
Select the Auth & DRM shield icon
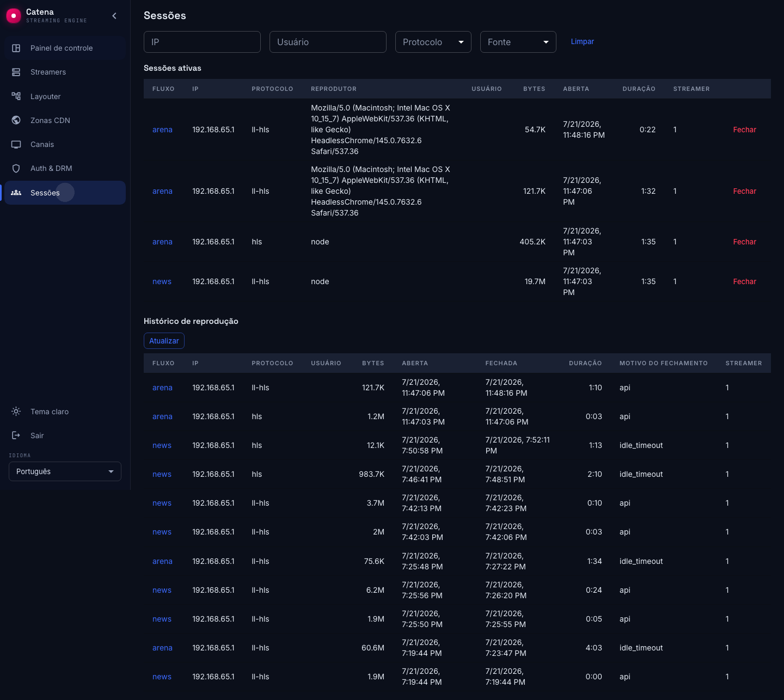click(x=16, y=168)
